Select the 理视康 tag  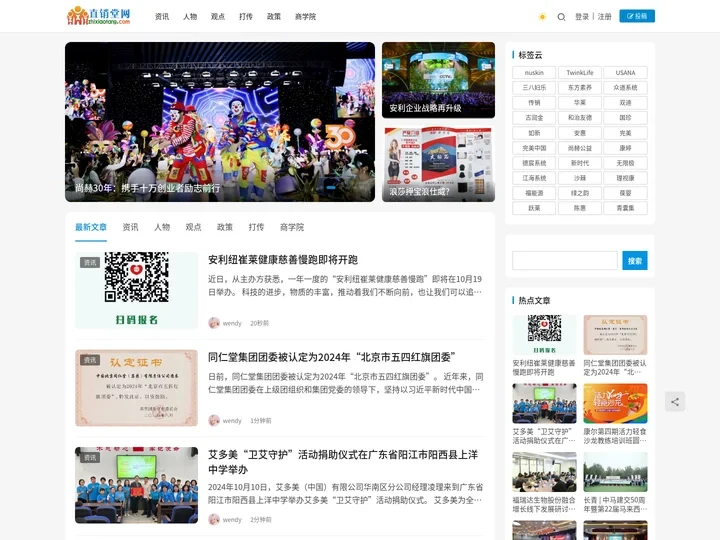(625, 178)
